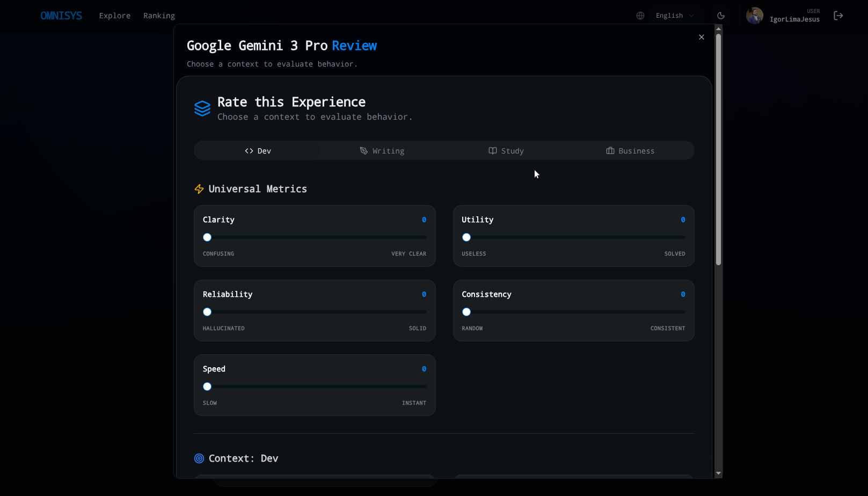Open the English language dropdown

click(674, 15)
